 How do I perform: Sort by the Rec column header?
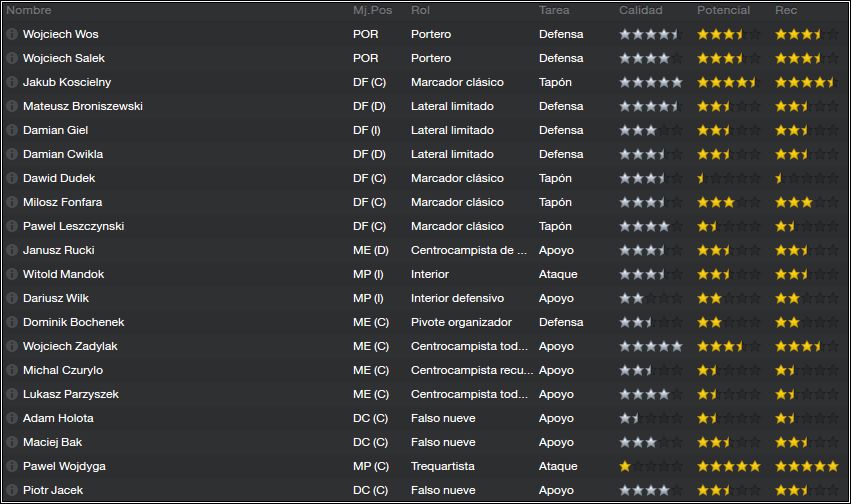[x=786, y=10]
